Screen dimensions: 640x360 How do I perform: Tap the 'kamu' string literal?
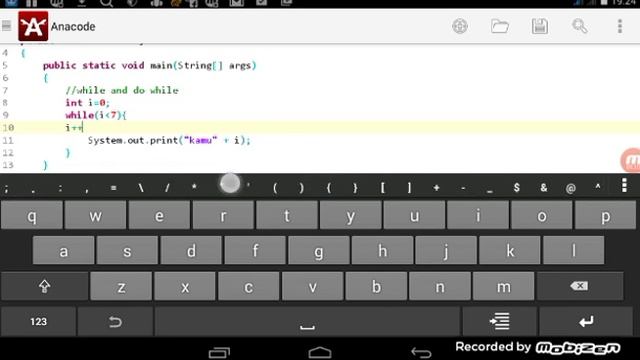click(200, 140)
